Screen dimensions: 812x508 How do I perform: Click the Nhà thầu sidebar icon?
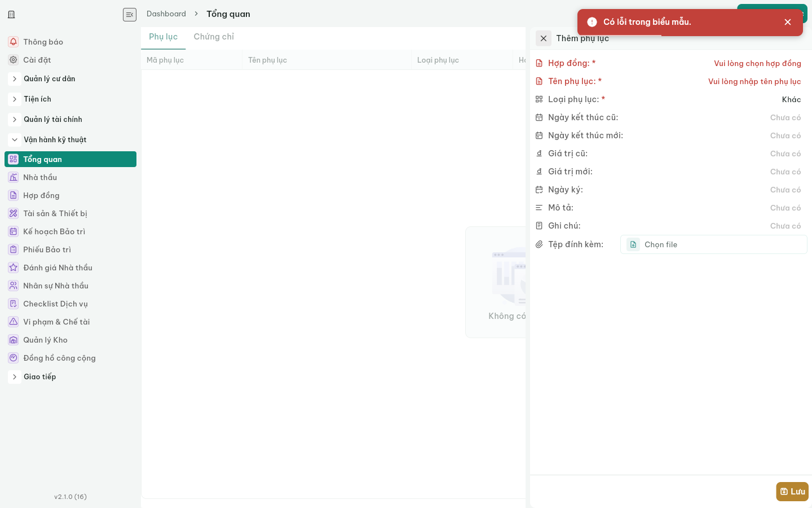(14, 177)
